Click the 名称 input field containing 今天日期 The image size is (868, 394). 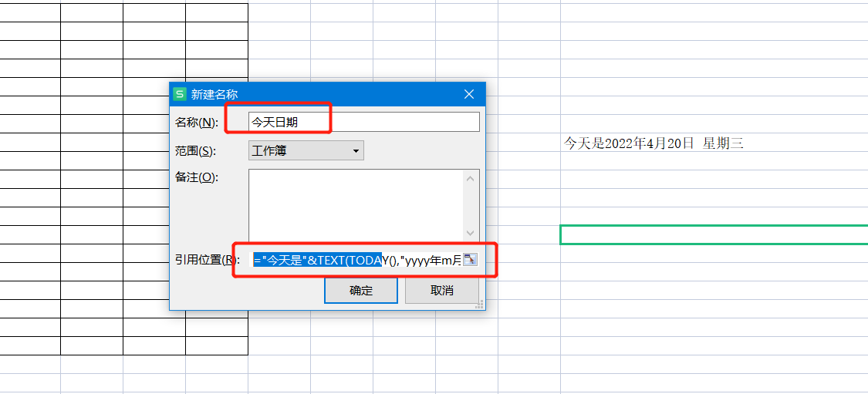364,122
